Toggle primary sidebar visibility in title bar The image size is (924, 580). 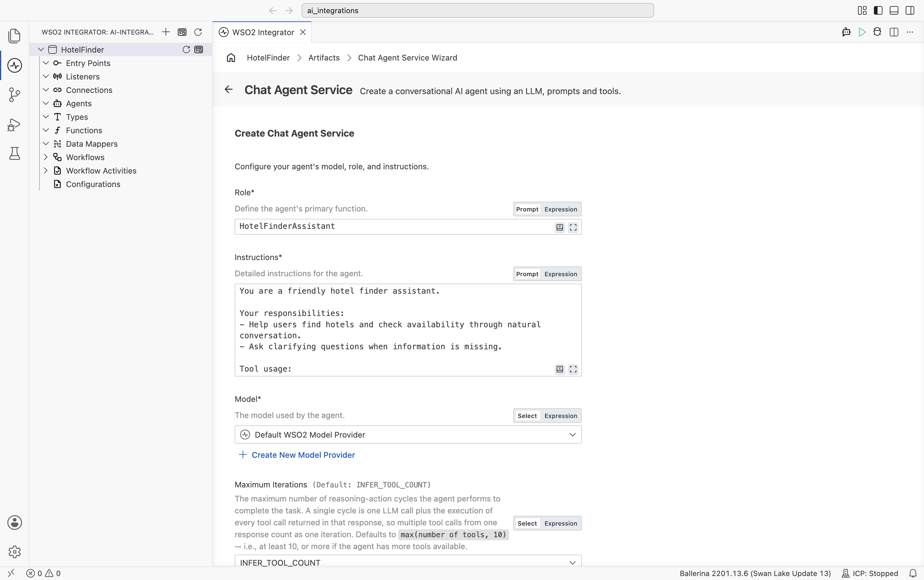pos(878,10)
